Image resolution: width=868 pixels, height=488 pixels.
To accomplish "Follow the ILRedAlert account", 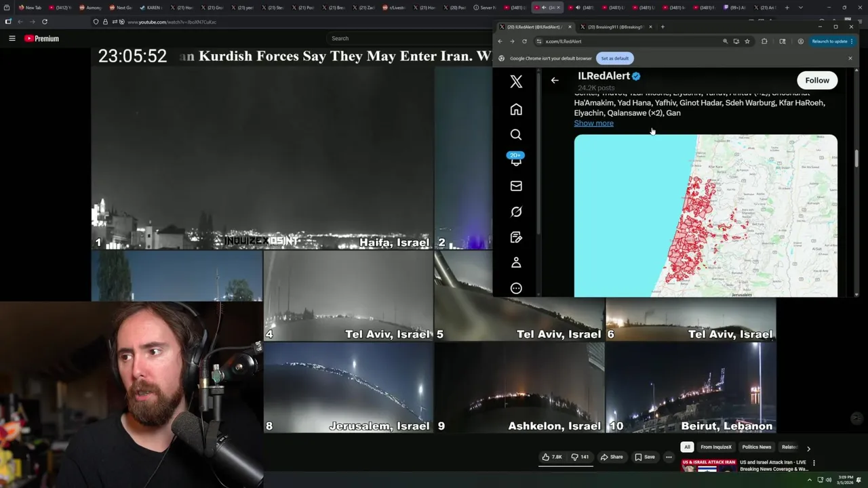I will click(x=817, y=81).
